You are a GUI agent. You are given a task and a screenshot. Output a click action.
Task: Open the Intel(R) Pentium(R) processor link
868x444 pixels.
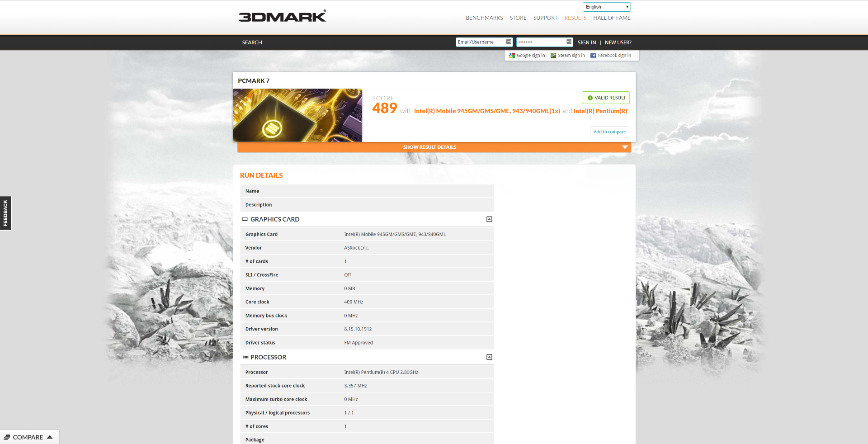coord(600,111)
